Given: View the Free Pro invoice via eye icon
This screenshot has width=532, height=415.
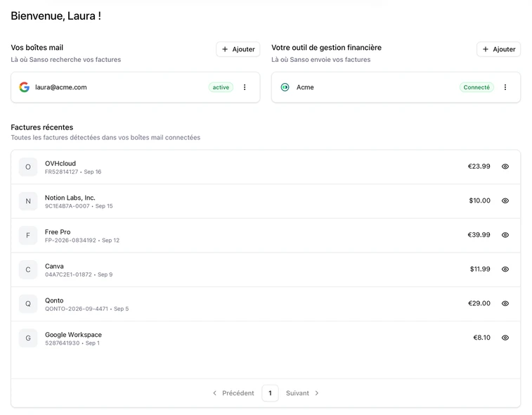Looking at the screenshot, I should click(505, 235).
